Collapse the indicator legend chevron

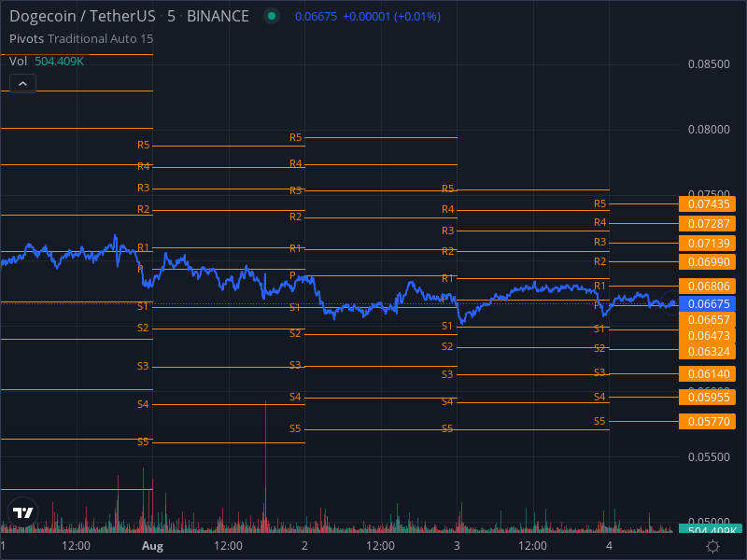[22, 84]
